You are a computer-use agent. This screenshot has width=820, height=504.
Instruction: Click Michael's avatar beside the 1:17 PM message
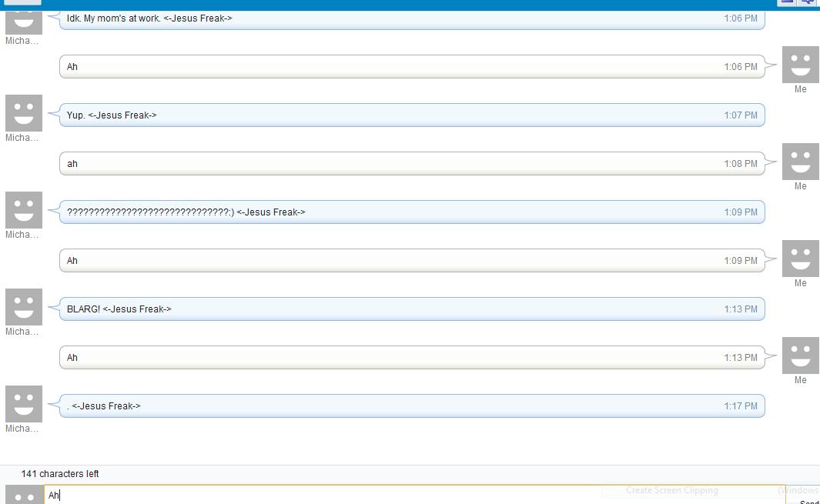click(24, 404)
